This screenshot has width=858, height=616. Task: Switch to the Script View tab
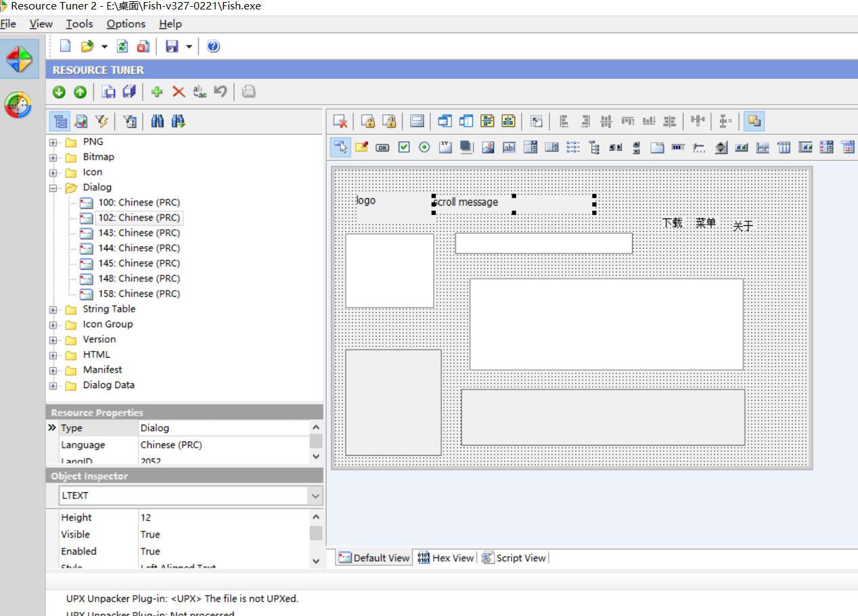[x=514, y=558]
